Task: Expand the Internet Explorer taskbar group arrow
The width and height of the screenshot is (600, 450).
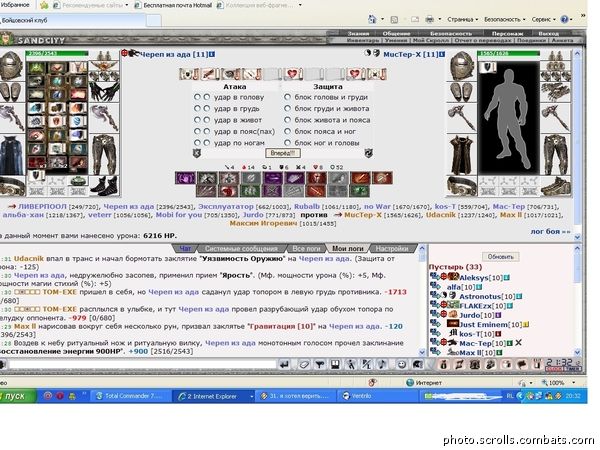Action: [x=251, y=396]
